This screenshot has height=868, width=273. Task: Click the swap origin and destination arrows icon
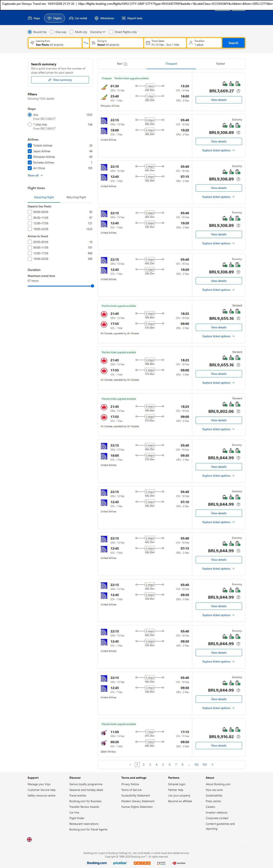[x=86, y=43]
